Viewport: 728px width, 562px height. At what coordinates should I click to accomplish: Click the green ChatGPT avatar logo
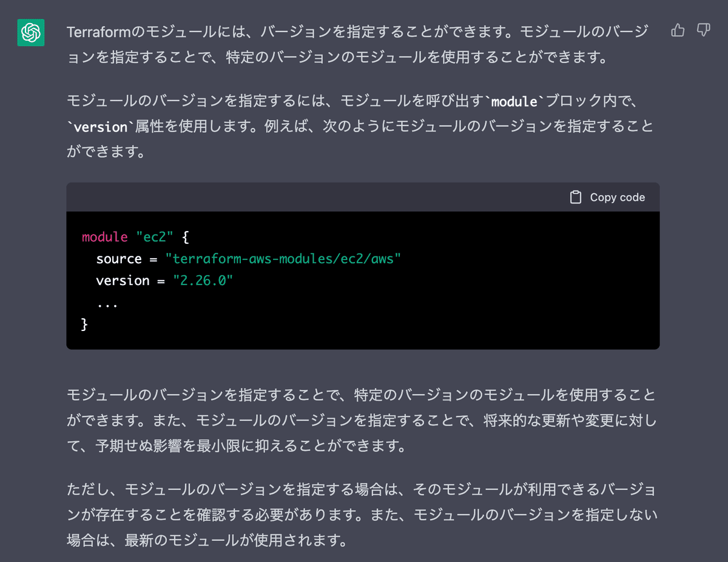point(30,32)
